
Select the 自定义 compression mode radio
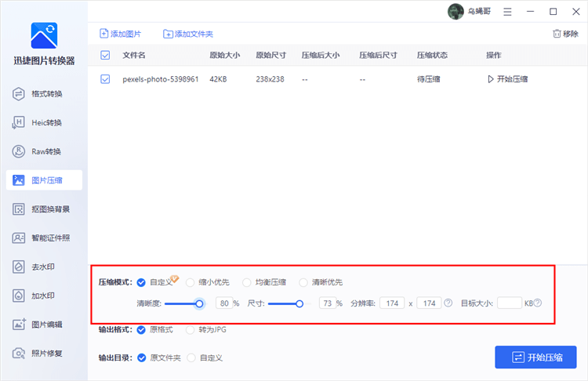coord(141,282)
